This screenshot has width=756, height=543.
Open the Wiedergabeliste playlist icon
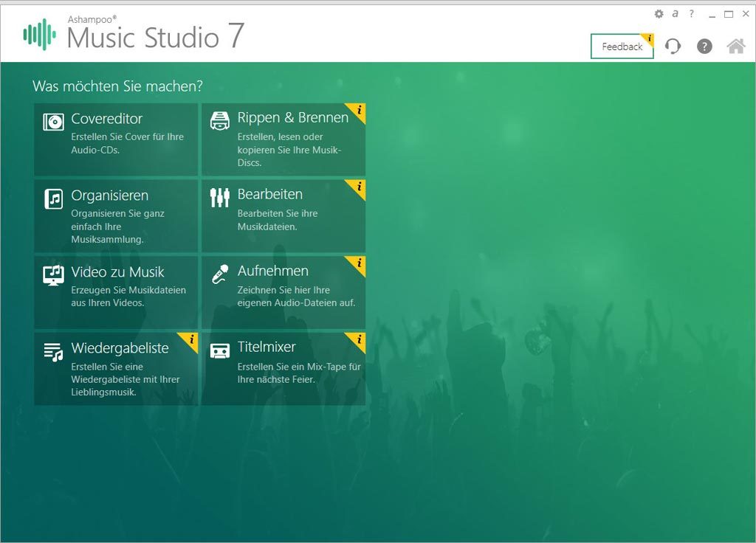pos(53,352)
